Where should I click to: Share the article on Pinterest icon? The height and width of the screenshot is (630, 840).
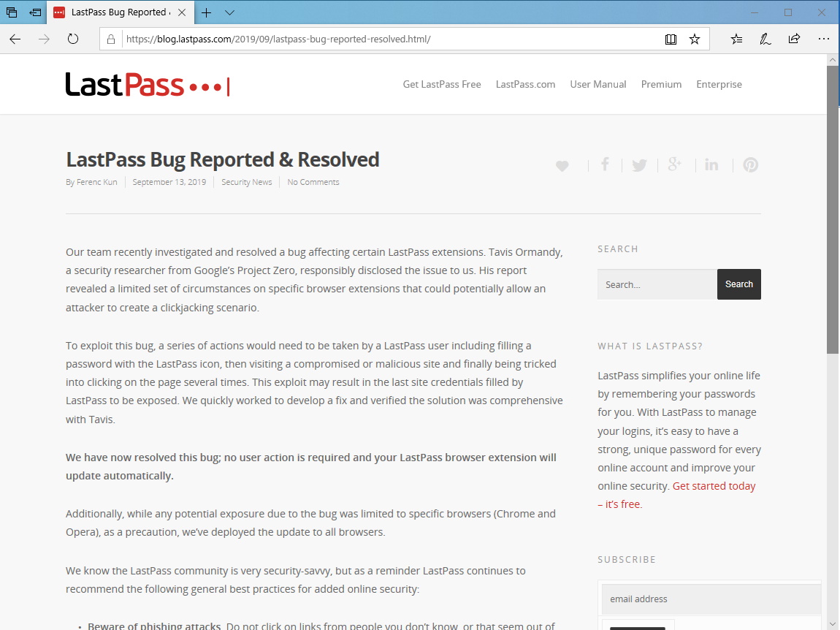click(x=751, y=164)
